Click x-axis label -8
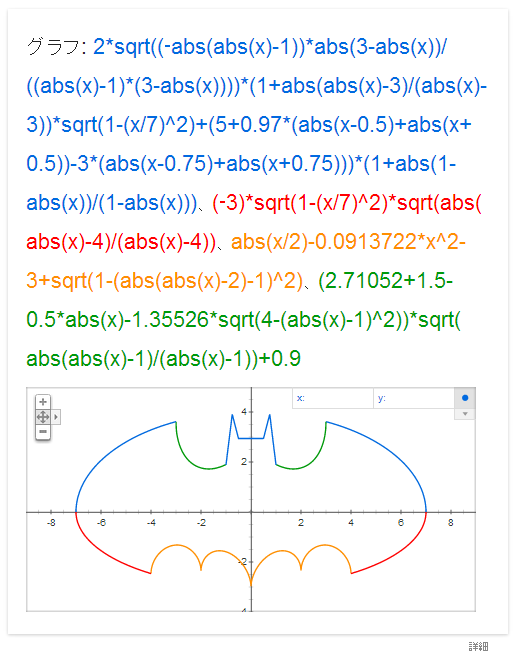This screenshot has height=662, width=518. click(51, 523)
